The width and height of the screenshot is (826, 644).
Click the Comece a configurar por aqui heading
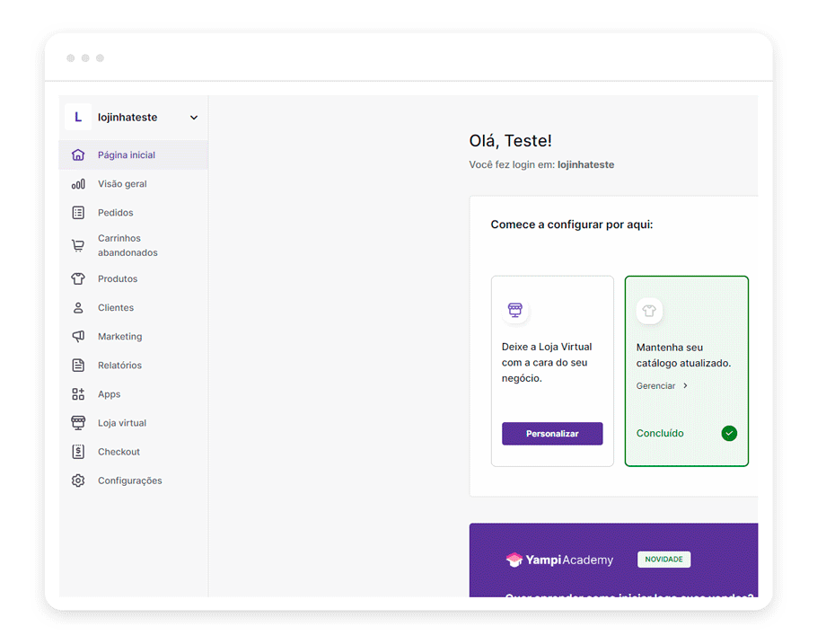point(572,225)
